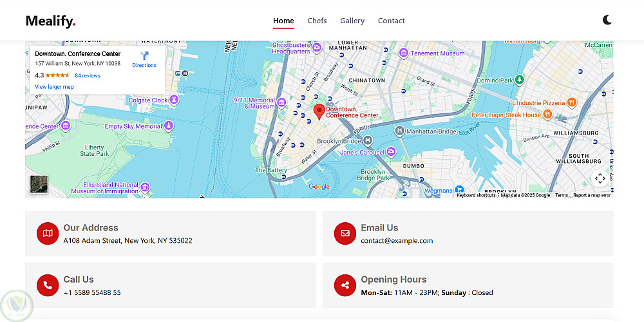The width and height of the screenshot is (644, 322).
Task: Click the Colgate Clock marker icon
Action: click(174, 100)
